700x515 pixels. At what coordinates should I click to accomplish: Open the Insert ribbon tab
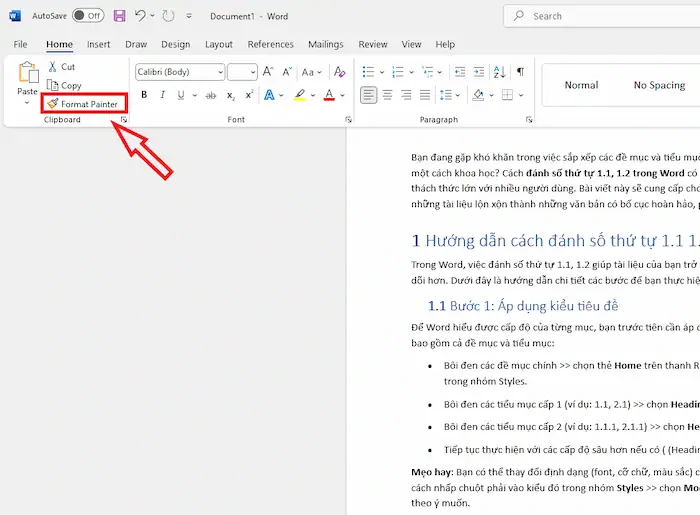[98, 44]
